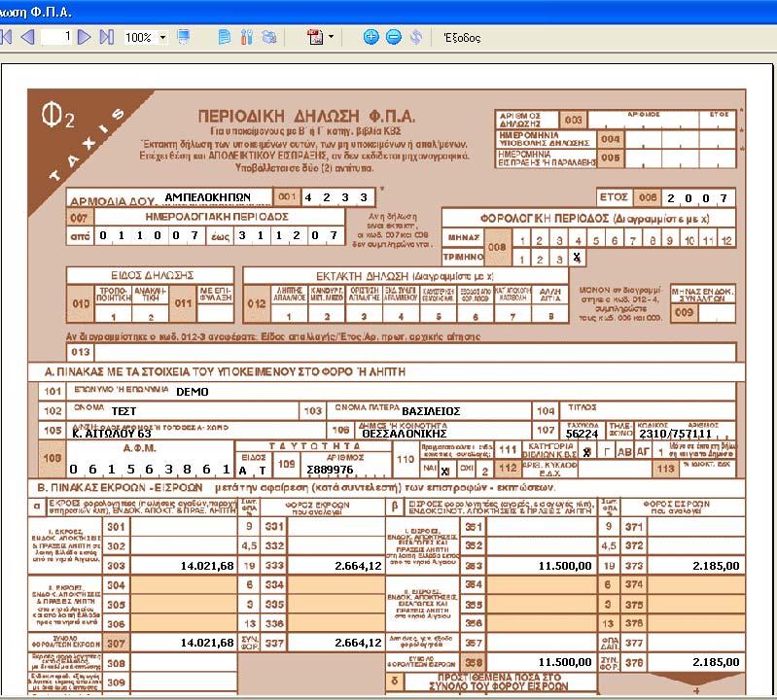Screen dimensions: 777x700
Task: Export the report to PDF
Action: [315, 37]
